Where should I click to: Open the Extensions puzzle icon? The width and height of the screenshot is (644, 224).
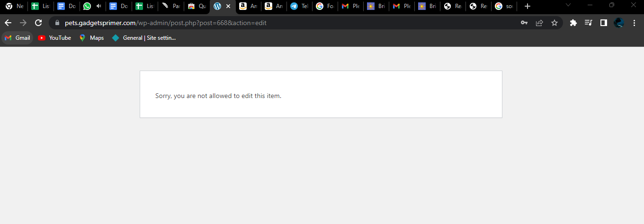click(573, 23)
